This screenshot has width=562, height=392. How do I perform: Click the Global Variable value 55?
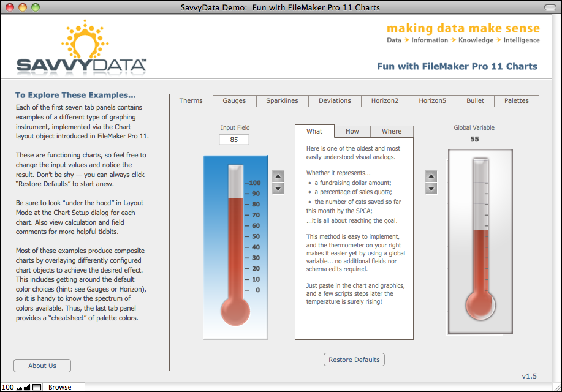(x=474, y=139)
